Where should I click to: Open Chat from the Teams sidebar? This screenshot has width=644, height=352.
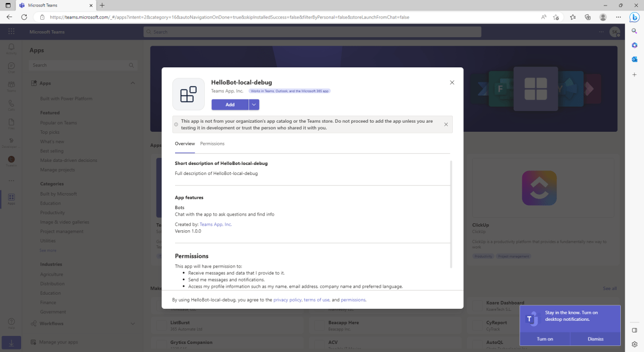pos(11,67)
